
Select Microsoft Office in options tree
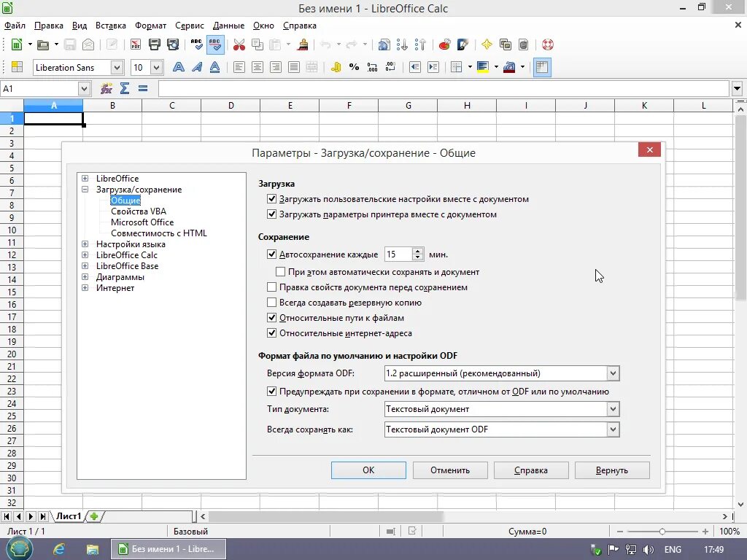(142, 222)
